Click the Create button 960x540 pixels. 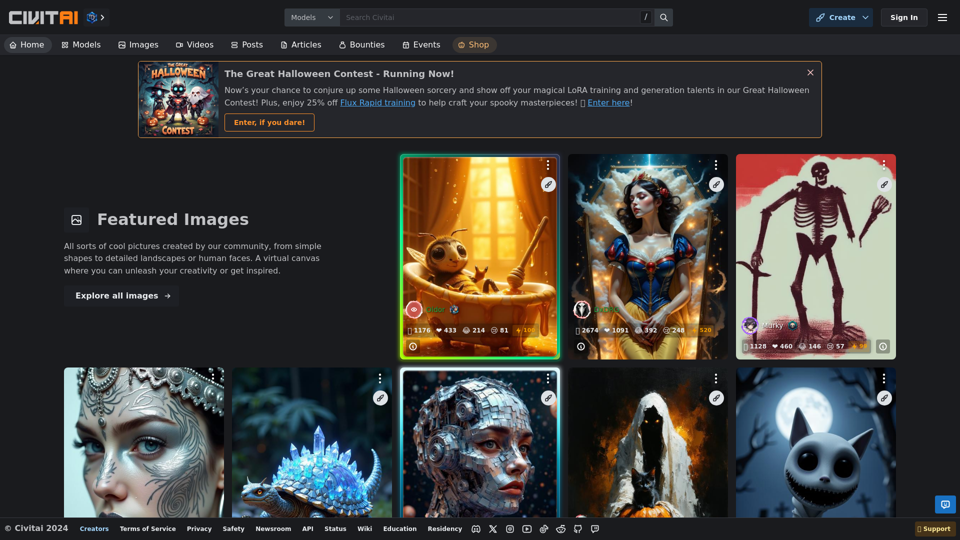click(x=835, y=18)
